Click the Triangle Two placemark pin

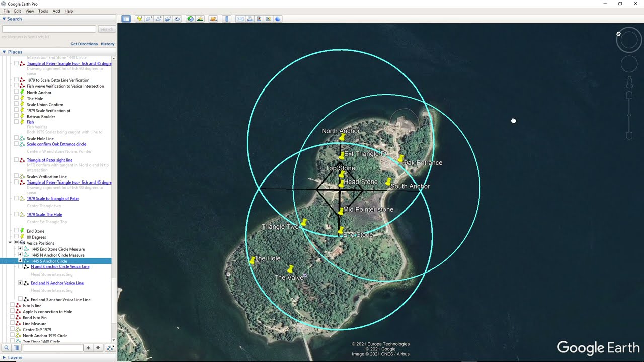tap(303, 223)
